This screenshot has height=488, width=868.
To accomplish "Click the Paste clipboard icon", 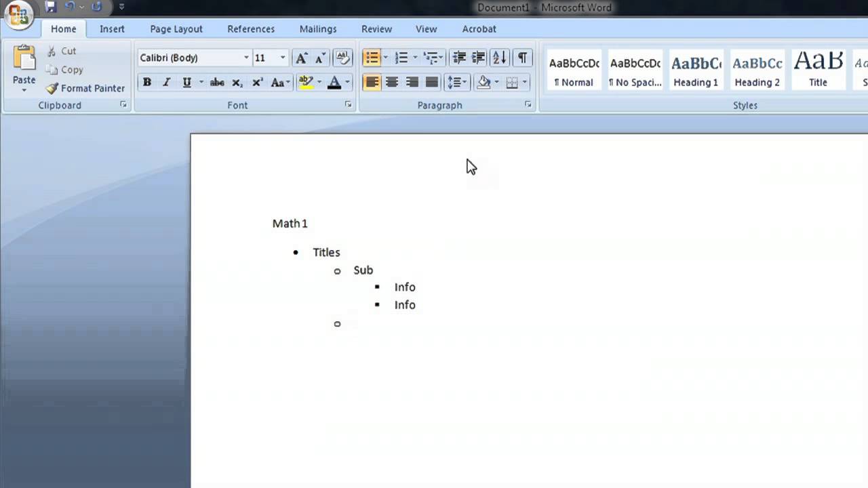I will 24,58.
